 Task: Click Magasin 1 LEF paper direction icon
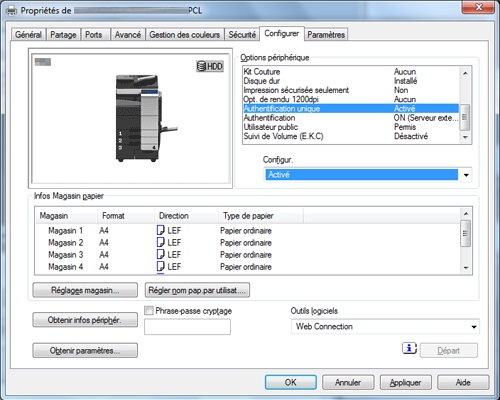click(x=161, y=230)
